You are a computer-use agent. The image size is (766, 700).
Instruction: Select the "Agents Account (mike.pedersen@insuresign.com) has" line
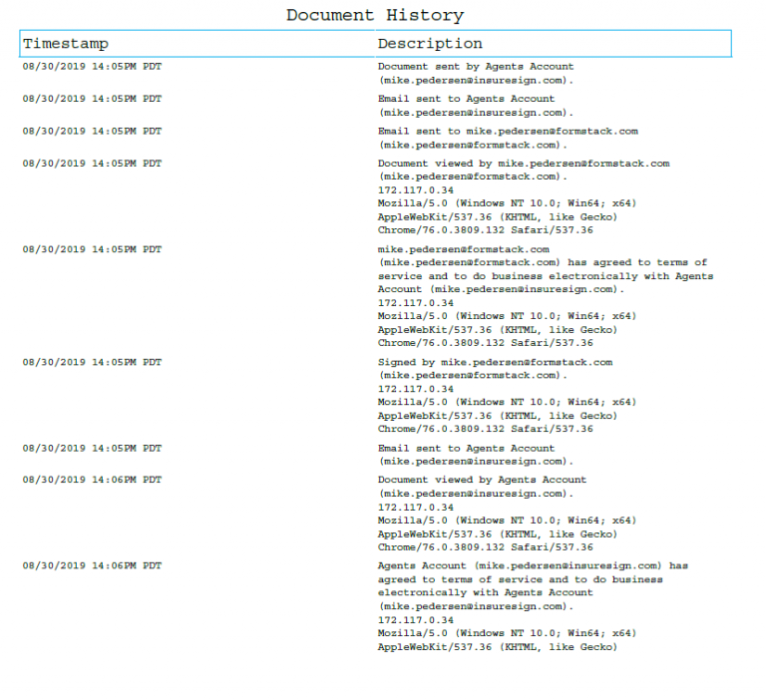pyautogui.click(x=533, y=566)
